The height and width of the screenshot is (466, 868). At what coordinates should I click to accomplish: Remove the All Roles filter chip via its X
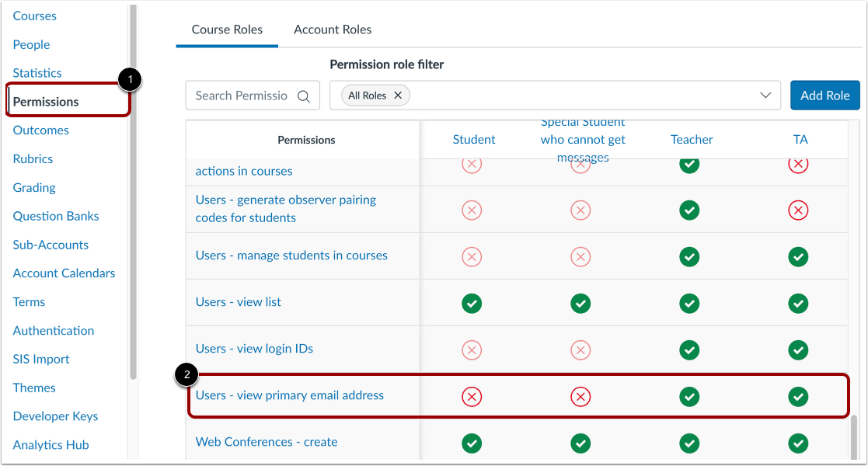(x=397, y=95)
